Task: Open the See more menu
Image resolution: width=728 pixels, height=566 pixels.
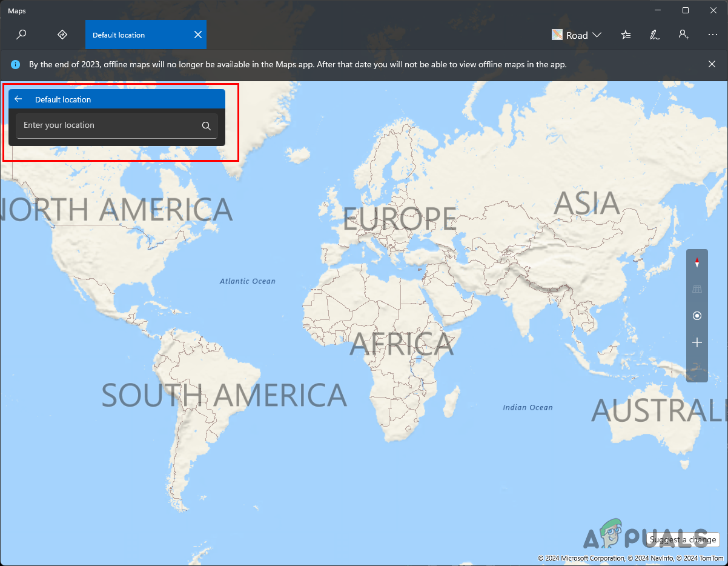Action: (x=712, y=35)
